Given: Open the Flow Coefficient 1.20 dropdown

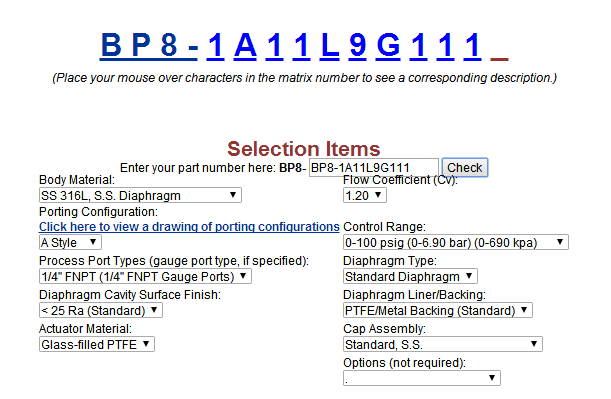Looking at the screenshot, I should point(365,195).
